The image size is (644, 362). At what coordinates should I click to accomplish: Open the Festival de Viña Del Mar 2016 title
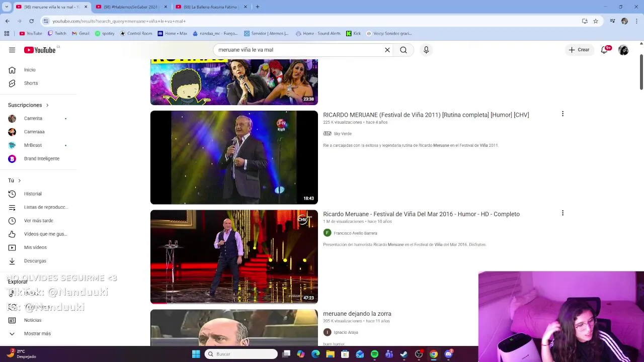click(x=421, y=214)
